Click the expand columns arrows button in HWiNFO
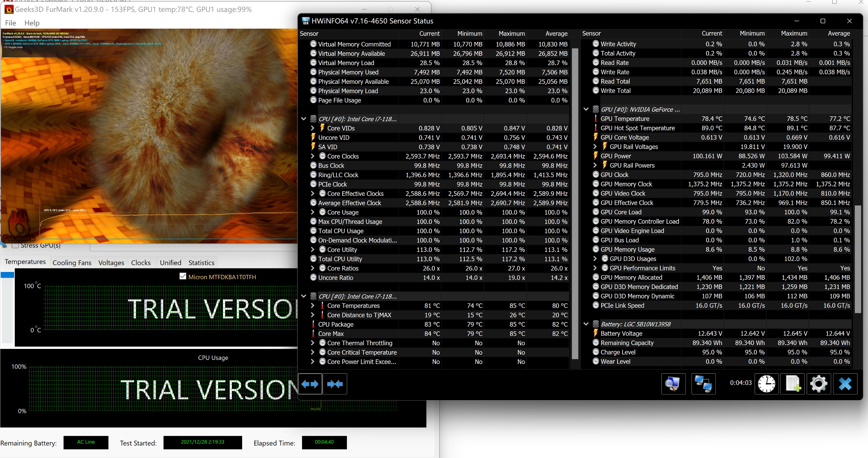 tap(310, 384)
